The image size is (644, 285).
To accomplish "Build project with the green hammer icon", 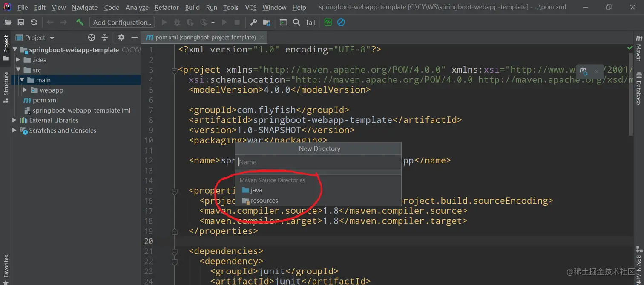I will pyautogui.click(x=80, y=22).
